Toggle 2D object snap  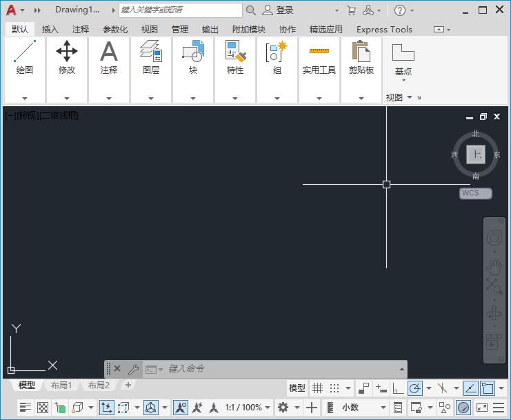488,388
